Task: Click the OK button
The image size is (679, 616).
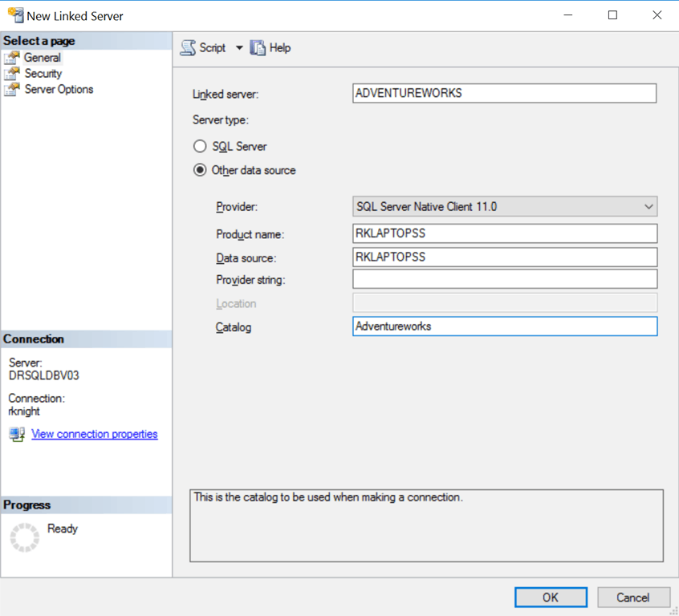Action: click(551, 598)
